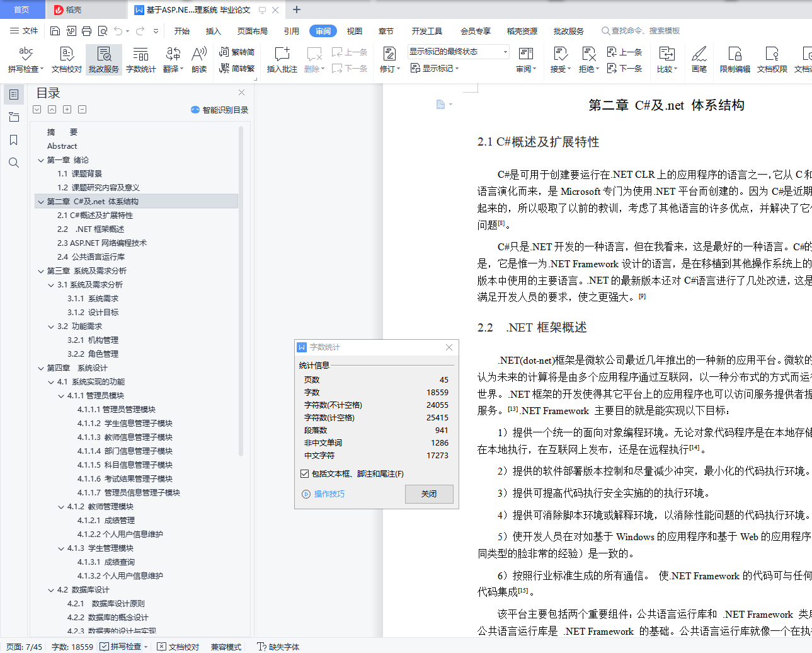Collapse the 4.1.1 管理员模块 node

point(61,396)
